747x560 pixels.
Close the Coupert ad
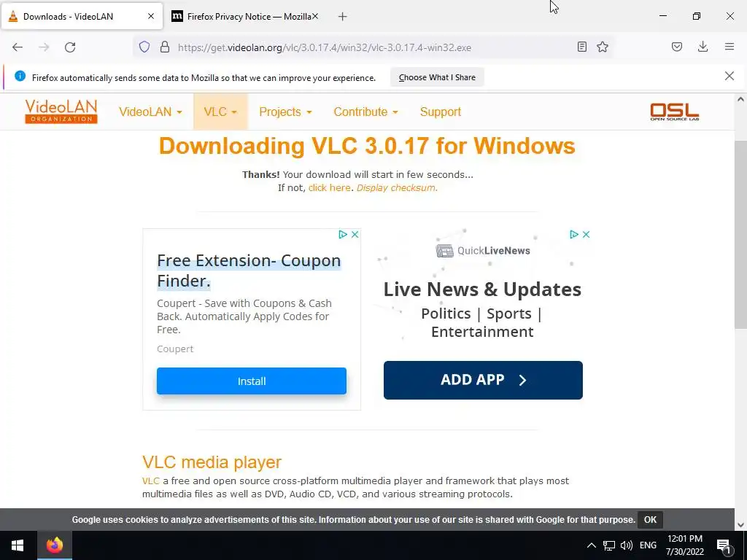(x=355, y=234)
